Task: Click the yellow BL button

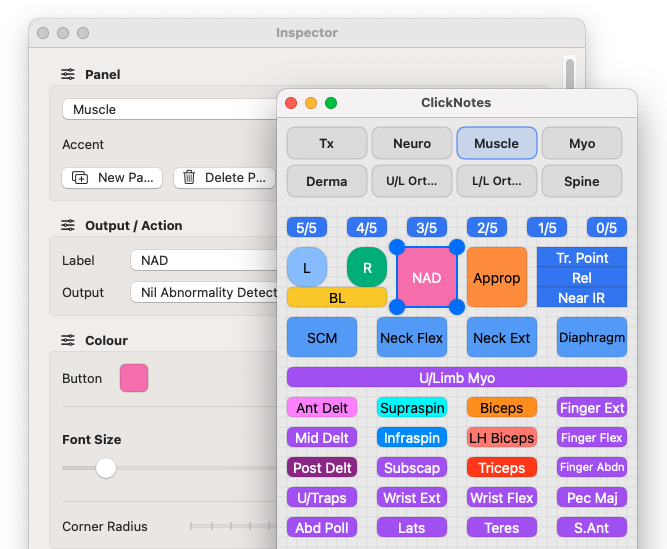Action: (x=337, y=297)
